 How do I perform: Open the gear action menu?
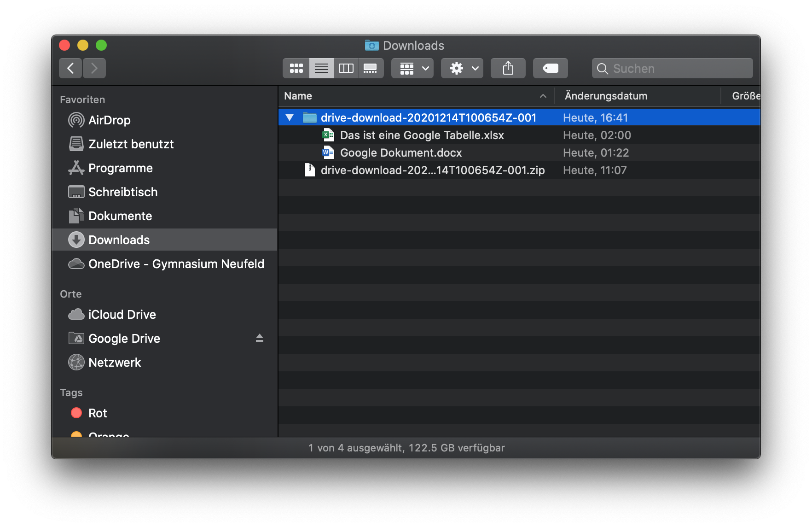(x=462, y=68)
